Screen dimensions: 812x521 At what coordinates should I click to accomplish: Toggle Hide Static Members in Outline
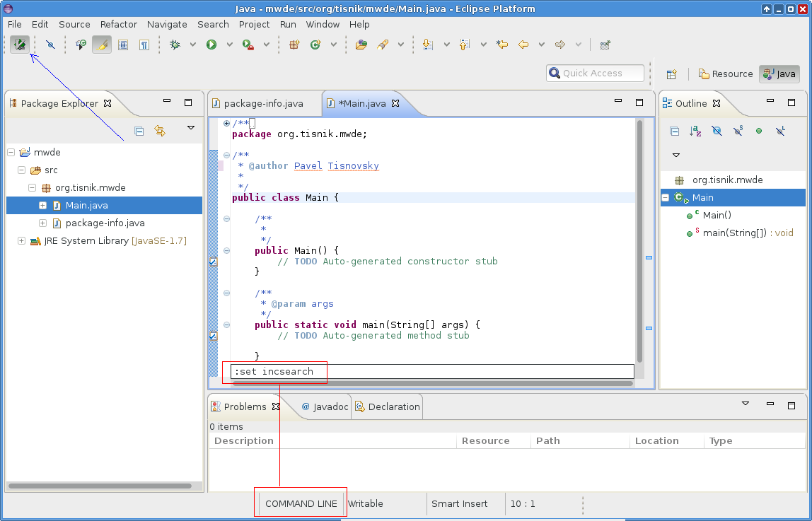[738, 131]
